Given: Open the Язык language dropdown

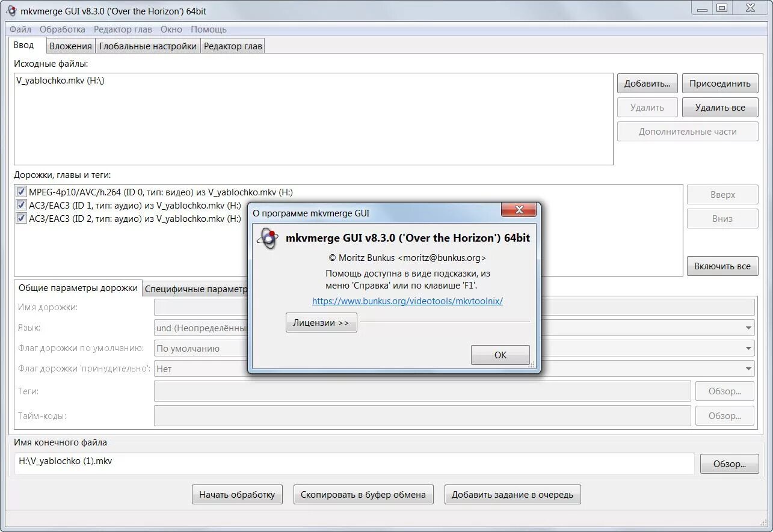Looking at the screenshot, I should 749,328.
